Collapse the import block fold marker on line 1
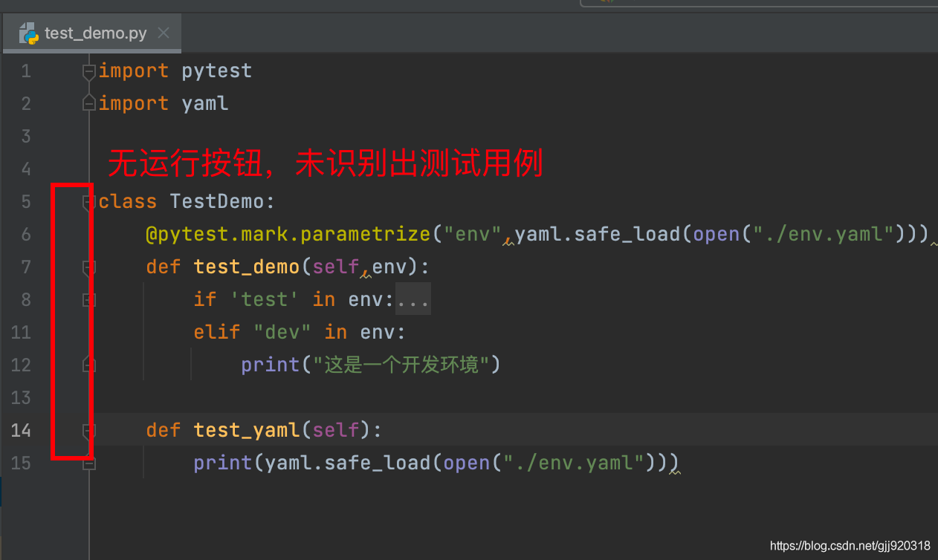938x560 pixels. [x=89, y=71]
